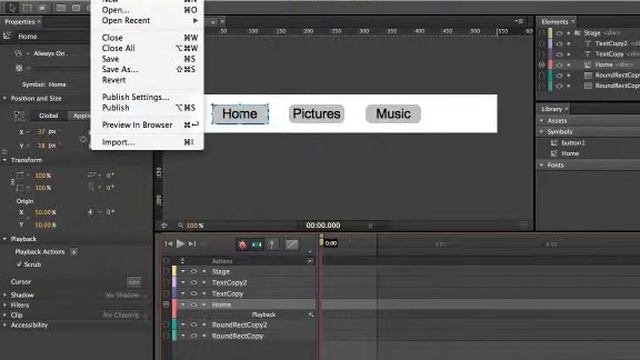Click the Home symbol icon in Elements panel
640x360 pixels.
(588, 64)
